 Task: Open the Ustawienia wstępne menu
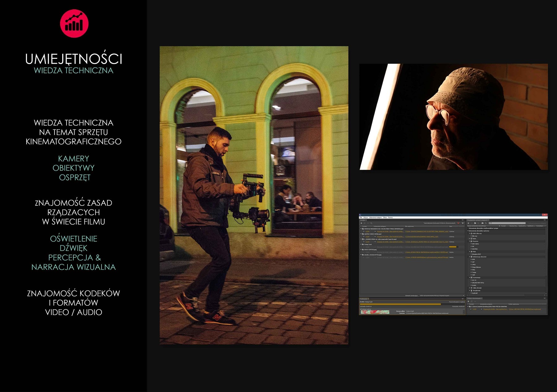click(375, 218)
